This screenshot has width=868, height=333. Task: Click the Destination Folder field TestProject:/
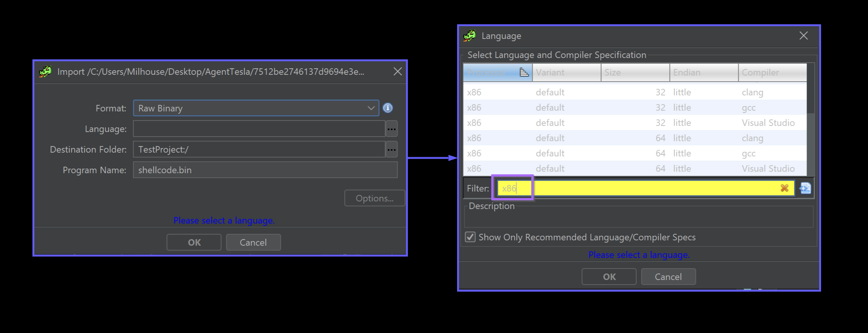click(259, 150)
